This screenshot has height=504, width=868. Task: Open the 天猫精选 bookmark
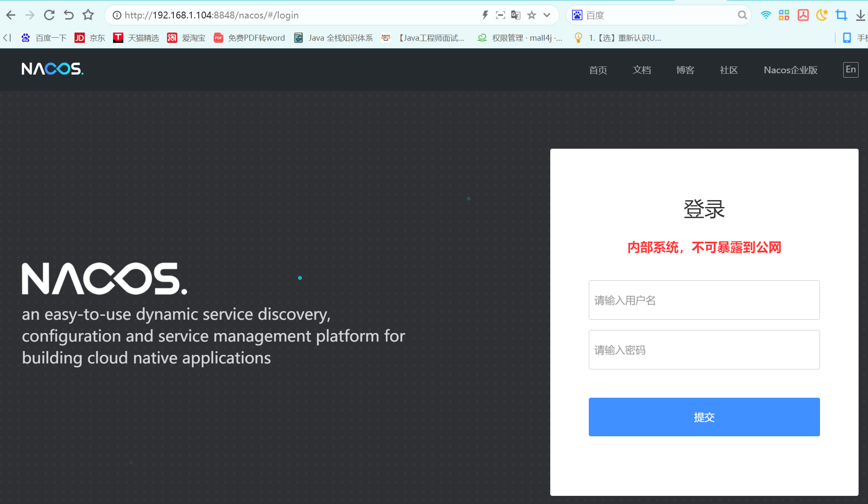(x=136, y=38)
